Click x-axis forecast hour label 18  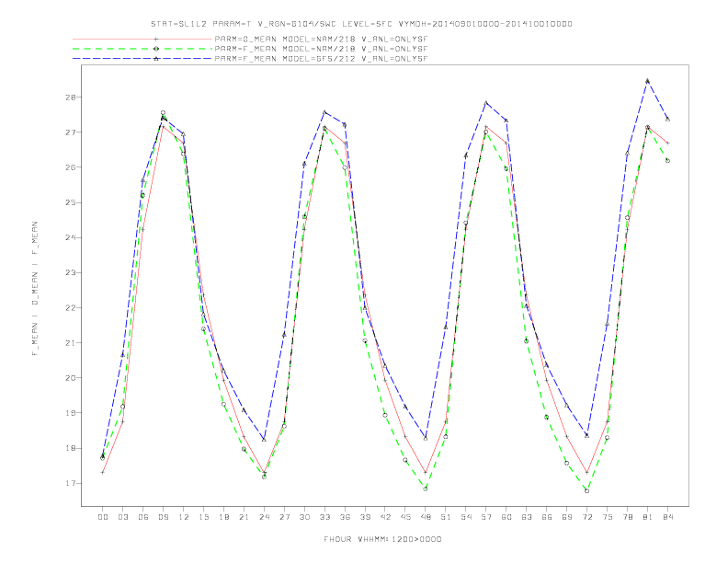223,517
